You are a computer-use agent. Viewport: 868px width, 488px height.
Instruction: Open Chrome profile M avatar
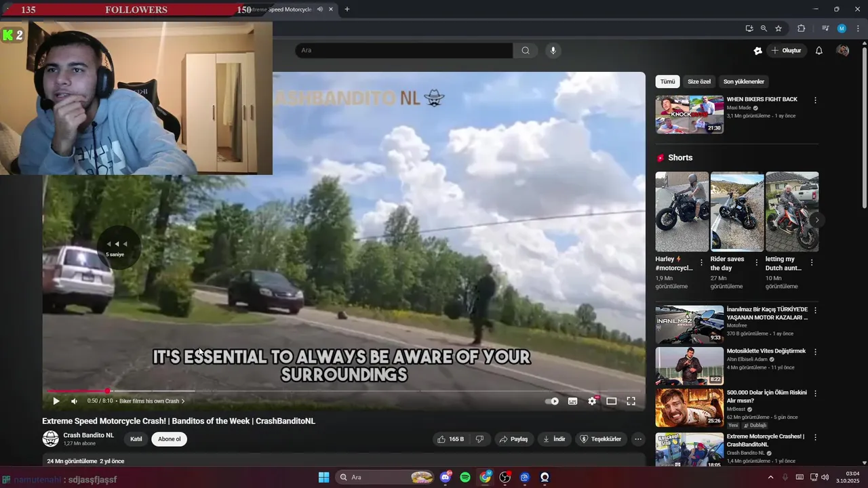coord(842,28)
